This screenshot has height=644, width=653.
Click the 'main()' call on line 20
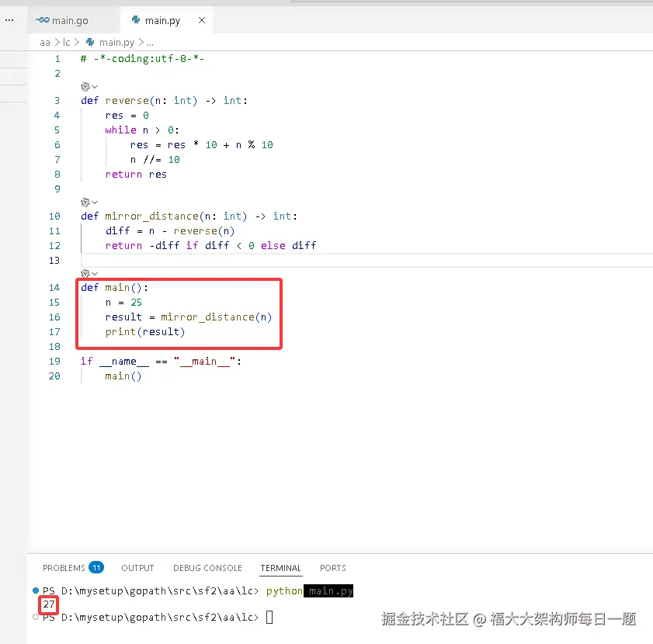123,376
